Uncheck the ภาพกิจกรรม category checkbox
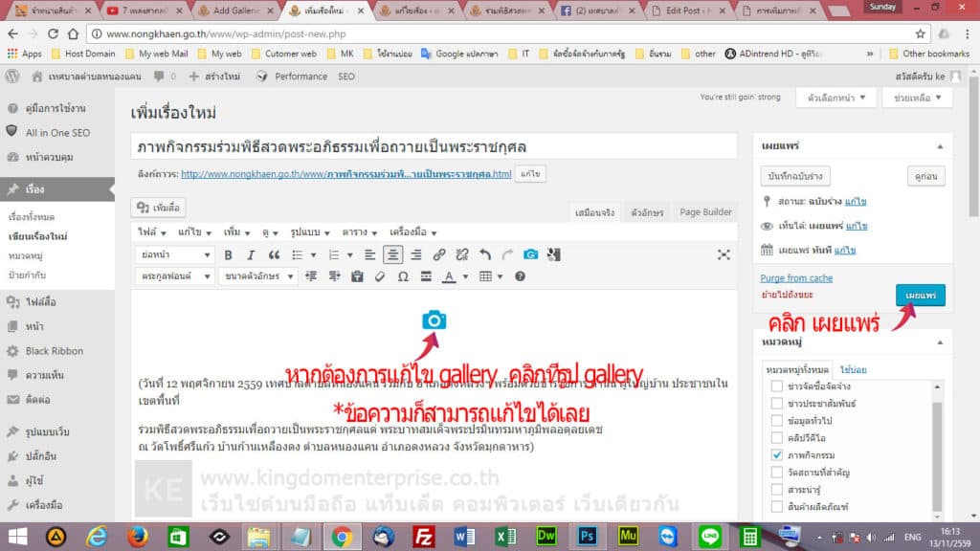The image size is (980, 551). [x=777, y=455]
